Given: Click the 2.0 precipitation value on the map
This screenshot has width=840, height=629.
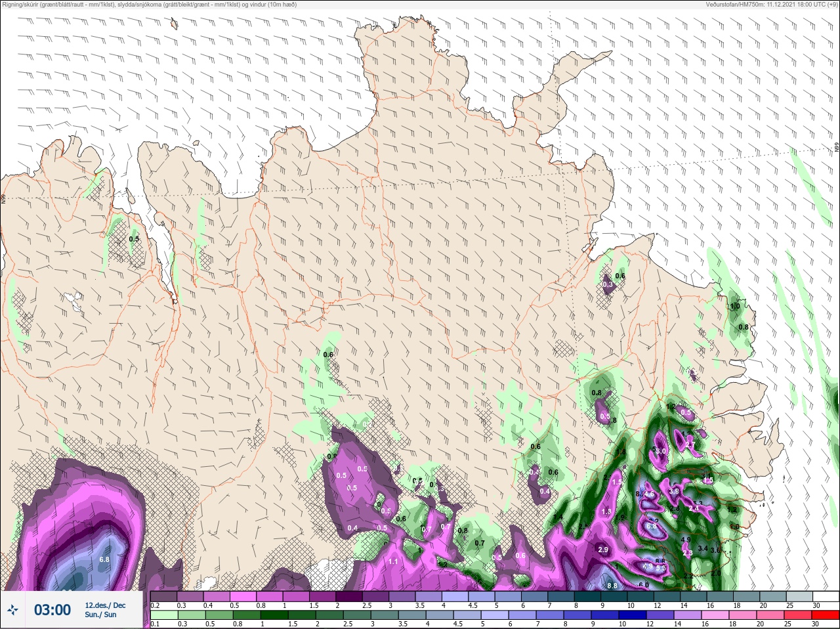Looking at the screenshot, I should [x=716, y=573].
